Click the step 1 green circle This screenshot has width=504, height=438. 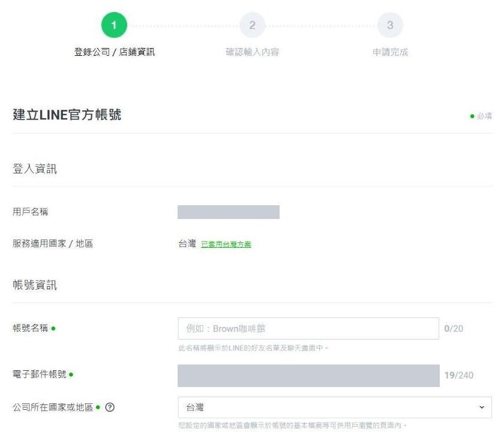(114, 25)
